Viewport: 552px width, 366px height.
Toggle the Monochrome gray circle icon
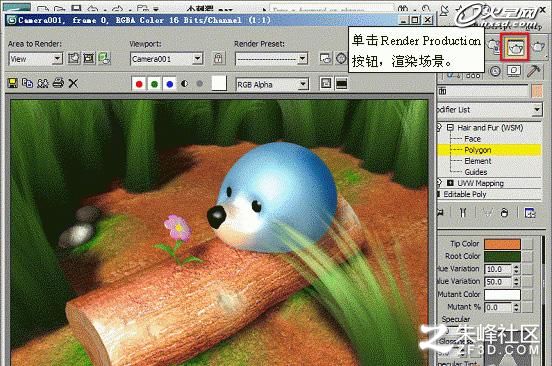pos(200,84)
